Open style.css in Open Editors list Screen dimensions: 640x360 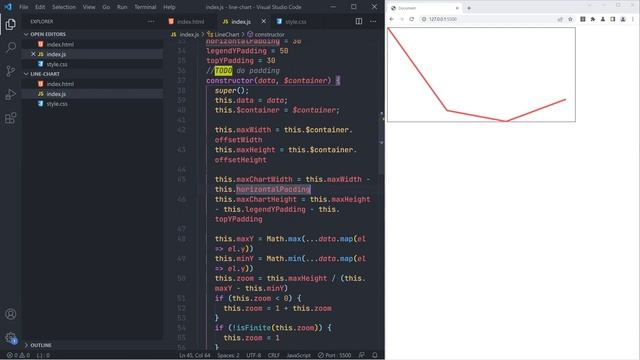point(57,64)
